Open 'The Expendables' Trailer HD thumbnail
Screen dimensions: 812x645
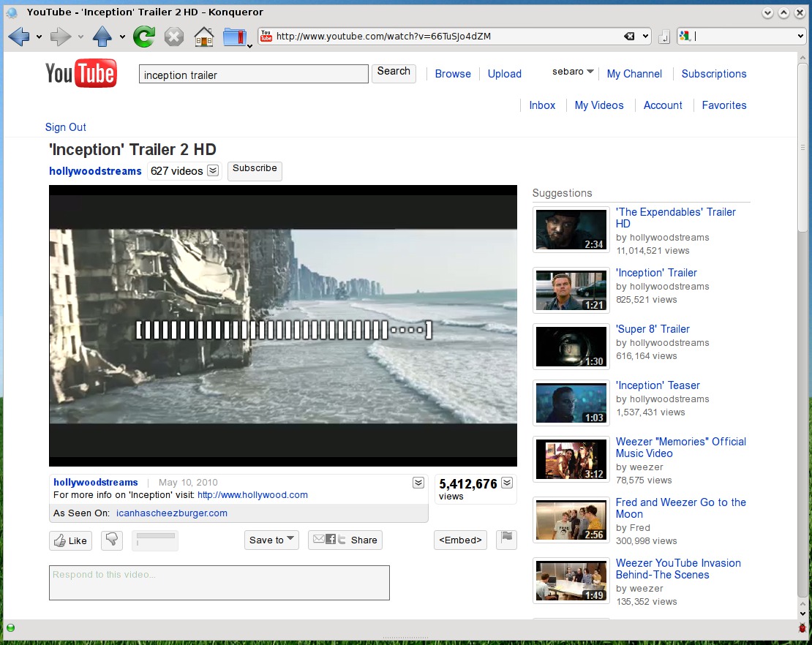[571, 230]
